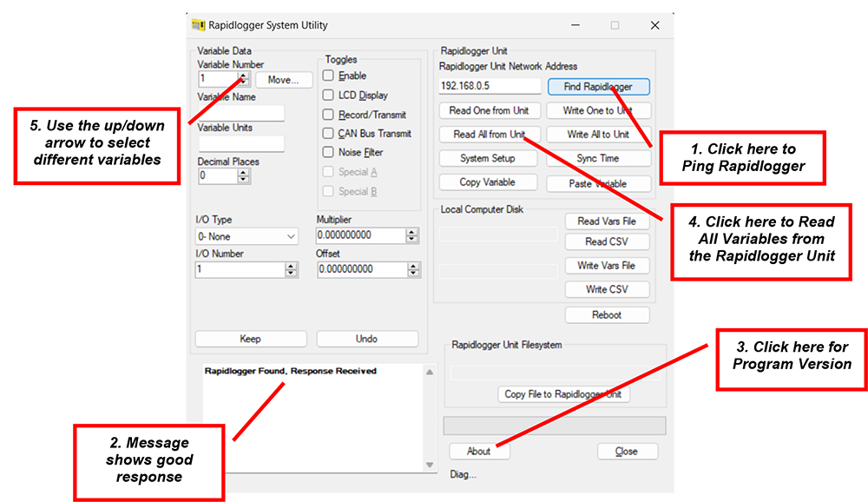
Task: Turn on the Noise Filter checkbox
Action: [328, 152]
